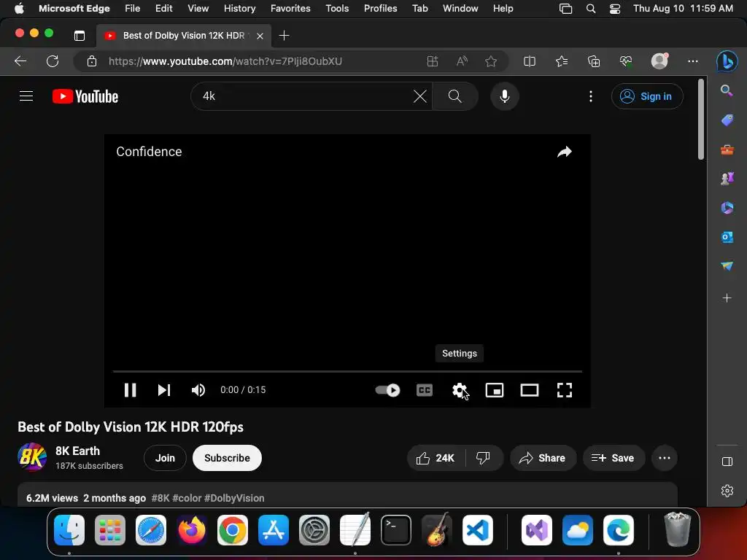Viewport: 747px width, 560px height.
Task: Open vertical tabs actions menu
Action: 80,36
